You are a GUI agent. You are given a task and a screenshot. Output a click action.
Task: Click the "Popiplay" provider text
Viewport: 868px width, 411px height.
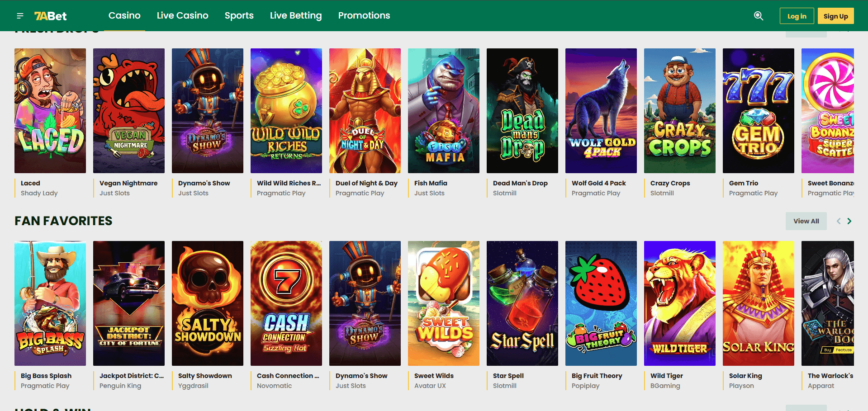pos(585,386)
